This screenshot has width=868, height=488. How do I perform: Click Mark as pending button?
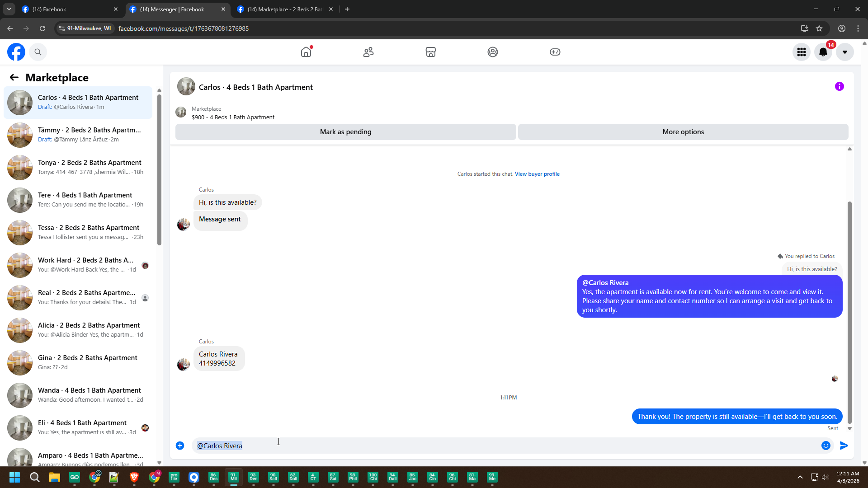point(346,132)
